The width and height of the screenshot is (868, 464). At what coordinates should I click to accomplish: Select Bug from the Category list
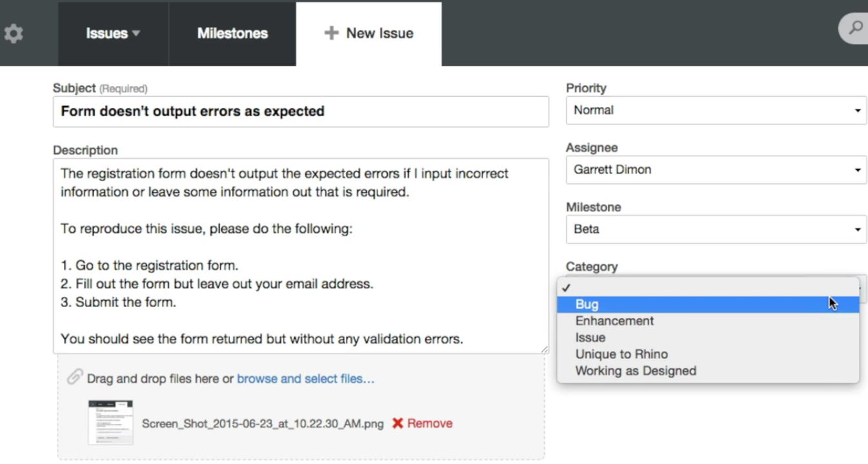pos(587,305)
